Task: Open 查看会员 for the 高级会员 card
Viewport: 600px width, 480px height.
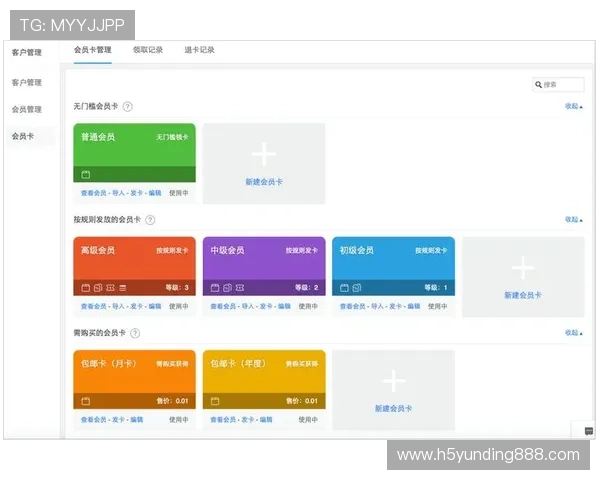Action: (93, 306)
